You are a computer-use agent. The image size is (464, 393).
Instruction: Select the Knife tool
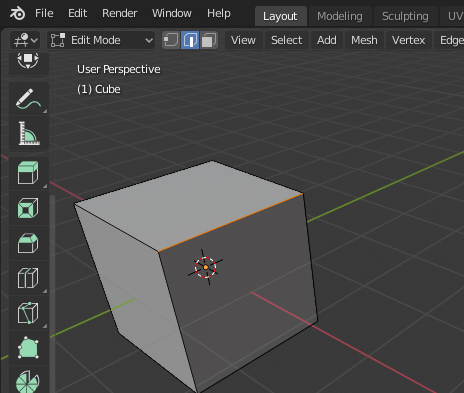pyautogui.click(x=29, y=313)
